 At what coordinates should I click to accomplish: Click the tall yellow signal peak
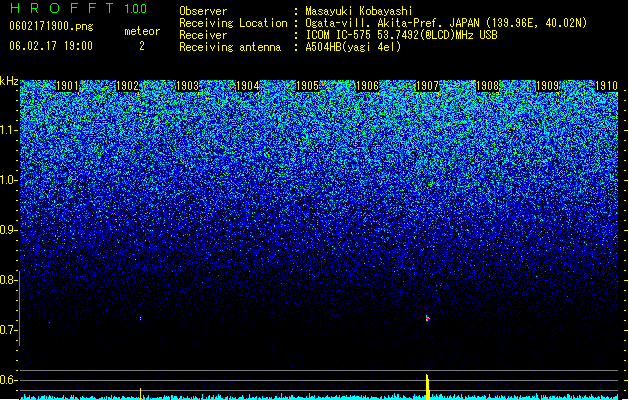tap(428, 387)
